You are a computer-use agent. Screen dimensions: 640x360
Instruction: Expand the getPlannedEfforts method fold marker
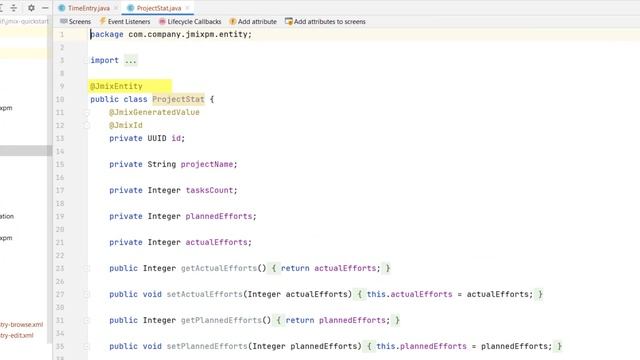86,320
